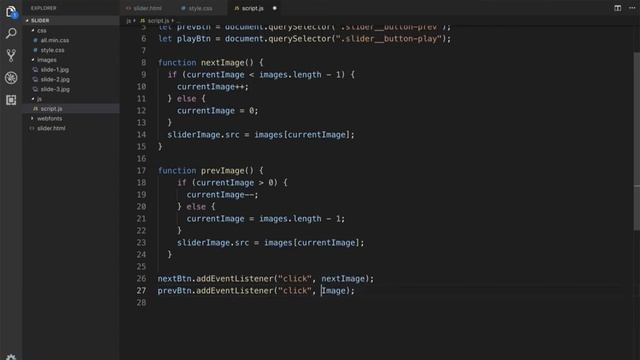Image resolution: width=640 pixels, height=360 pixels.
Task: Click 'images.length - 1;' on line 21
Action: coord(302,219)
